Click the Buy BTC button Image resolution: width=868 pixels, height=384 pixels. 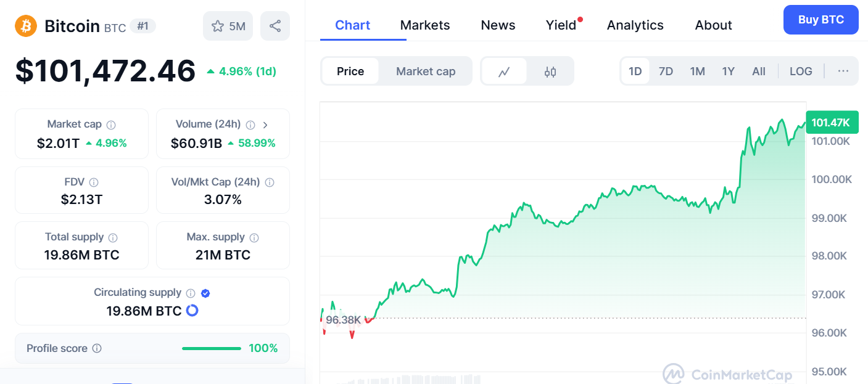(820, 20)
